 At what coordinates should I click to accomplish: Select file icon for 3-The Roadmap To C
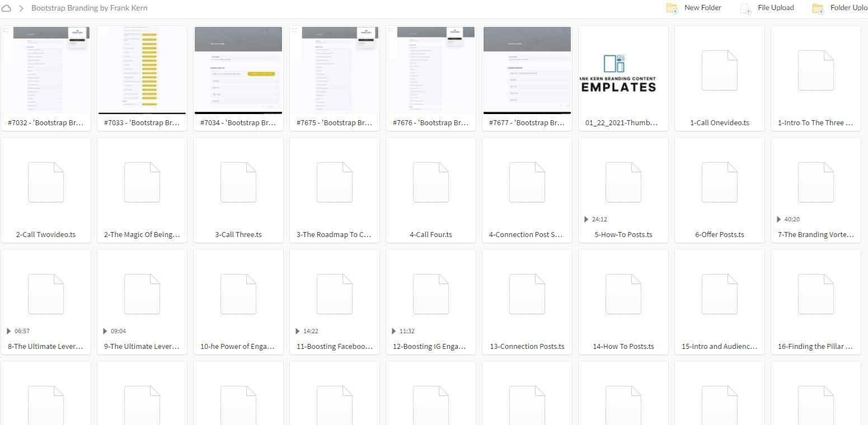(x=335, y=182)
